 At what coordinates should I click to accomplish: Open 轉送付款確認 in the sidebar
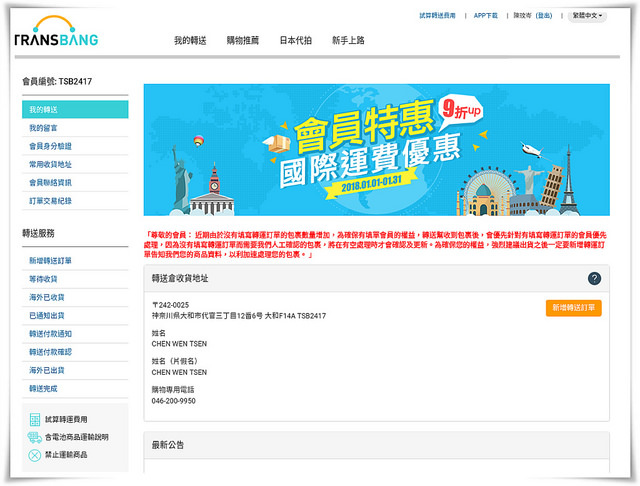(x=75, y=352)
